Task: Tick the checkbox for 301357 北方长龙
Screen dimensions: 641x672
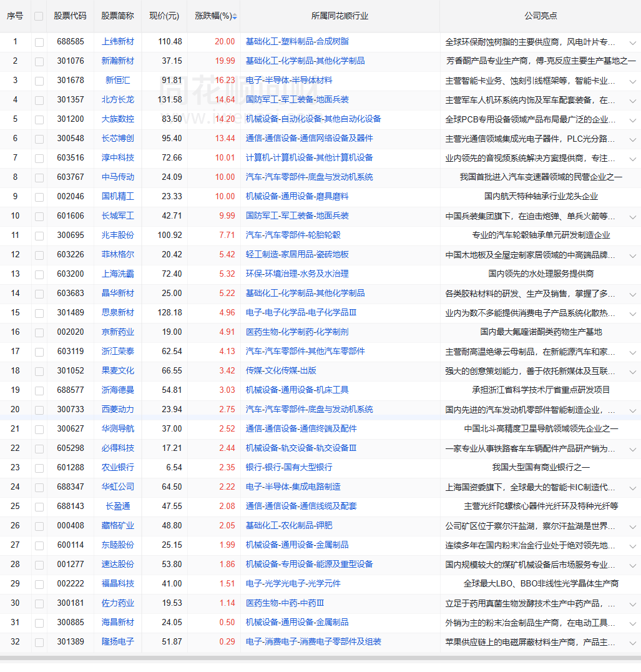Action: 39,100
